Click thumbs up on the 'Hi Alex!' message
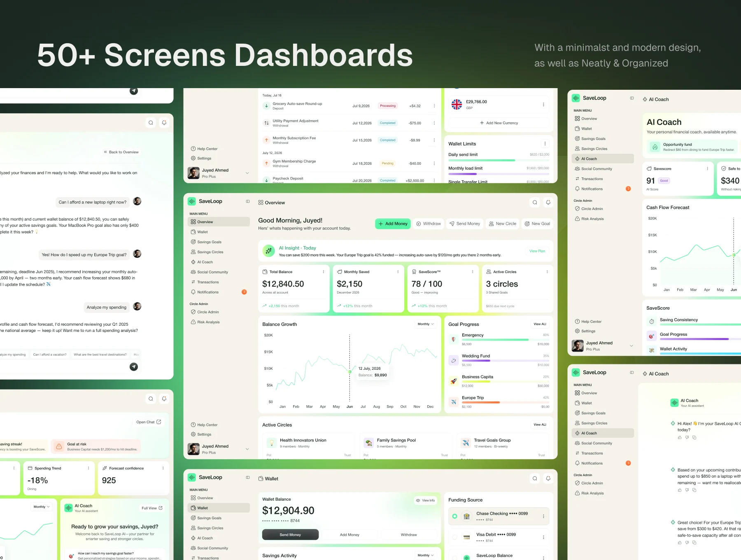Image resolution: width=741 pixels, height=560 pixels. point(680,438)
